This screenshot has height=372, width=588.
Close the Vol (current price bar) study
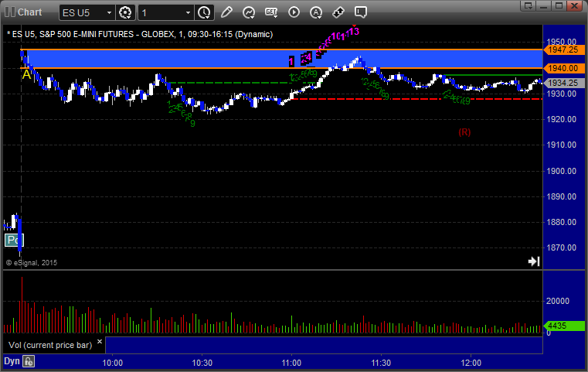tap(100, 342)
